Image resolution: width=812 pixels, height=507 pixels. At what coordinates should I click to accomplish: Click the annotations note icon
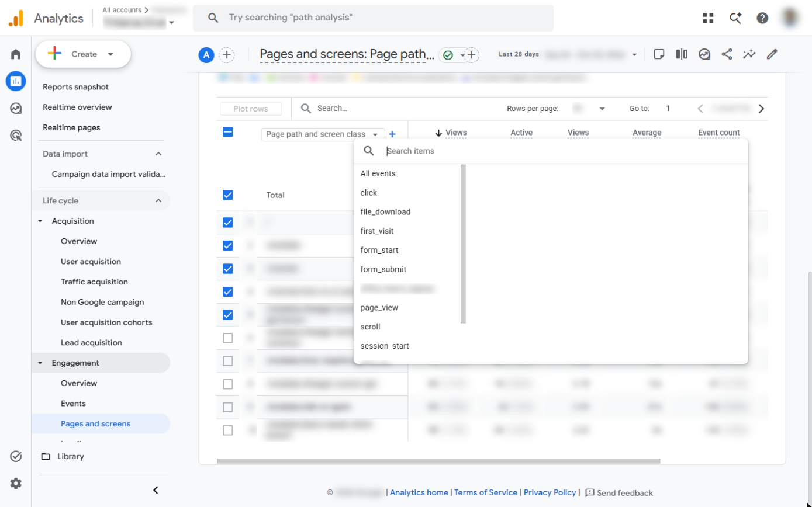pos(659,54)
